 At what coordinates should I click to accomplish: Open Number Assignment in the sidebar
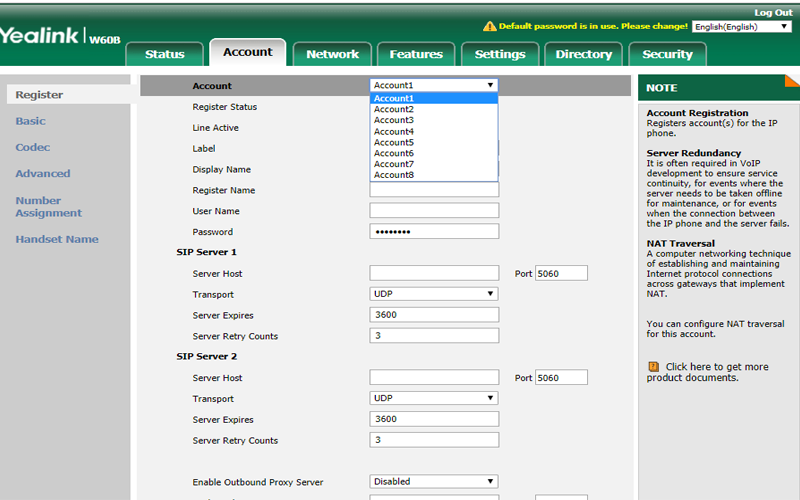click(x=48, y=206)
